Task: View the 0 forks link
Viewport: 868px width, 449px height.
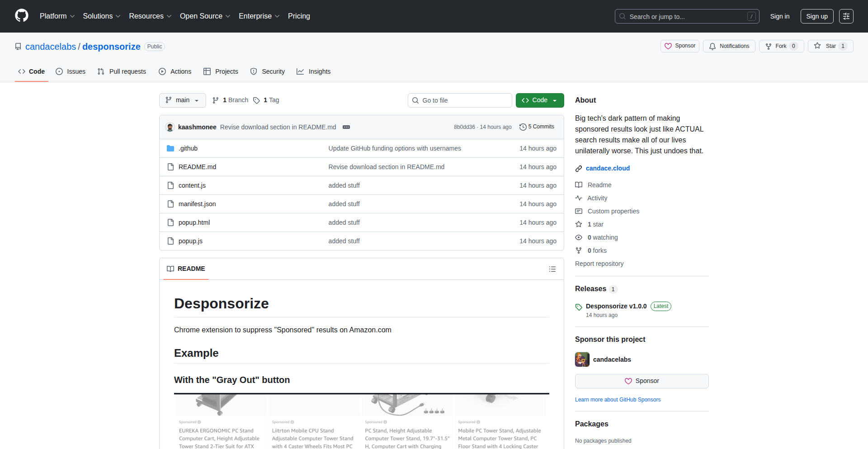Action: coord(591,250)
